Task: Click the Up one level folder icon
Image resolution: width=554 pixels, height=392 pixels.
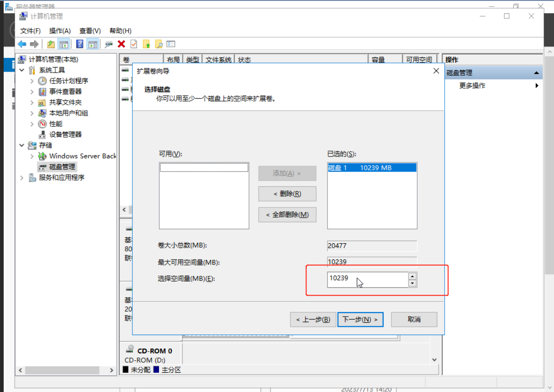Action: click(x=51, y=44)
